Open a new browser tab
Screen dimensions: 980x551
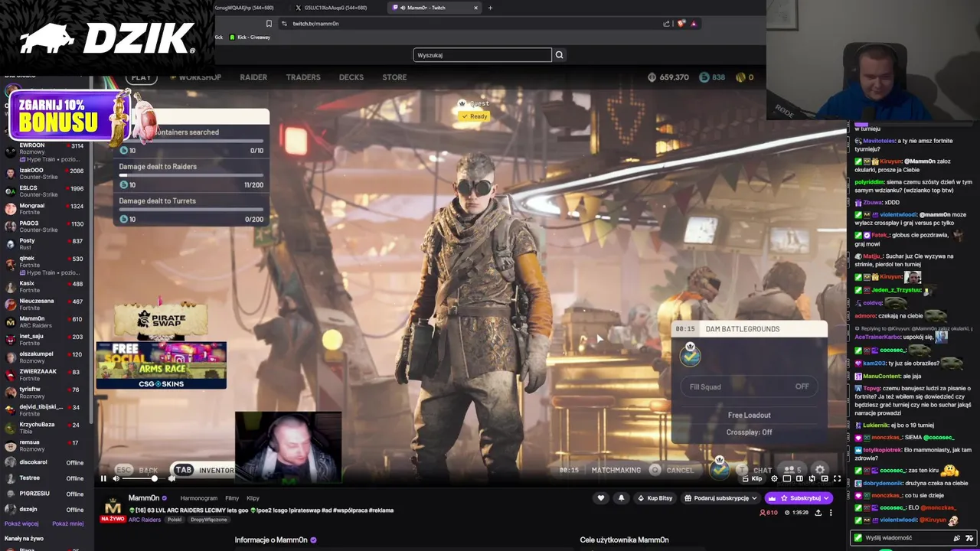coord(490,8)
